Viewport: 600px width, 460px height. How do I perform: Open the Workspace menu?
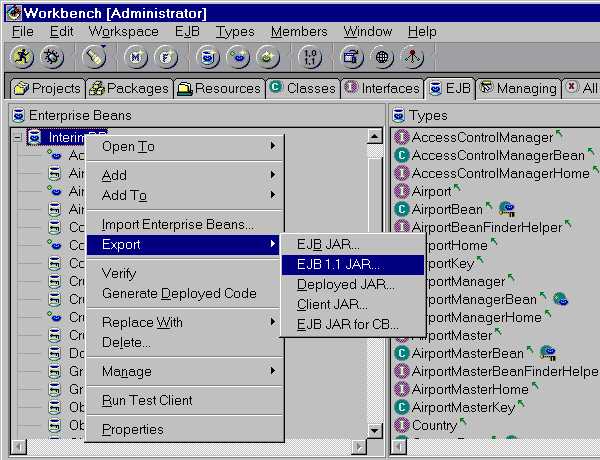[x=123, y=31]
